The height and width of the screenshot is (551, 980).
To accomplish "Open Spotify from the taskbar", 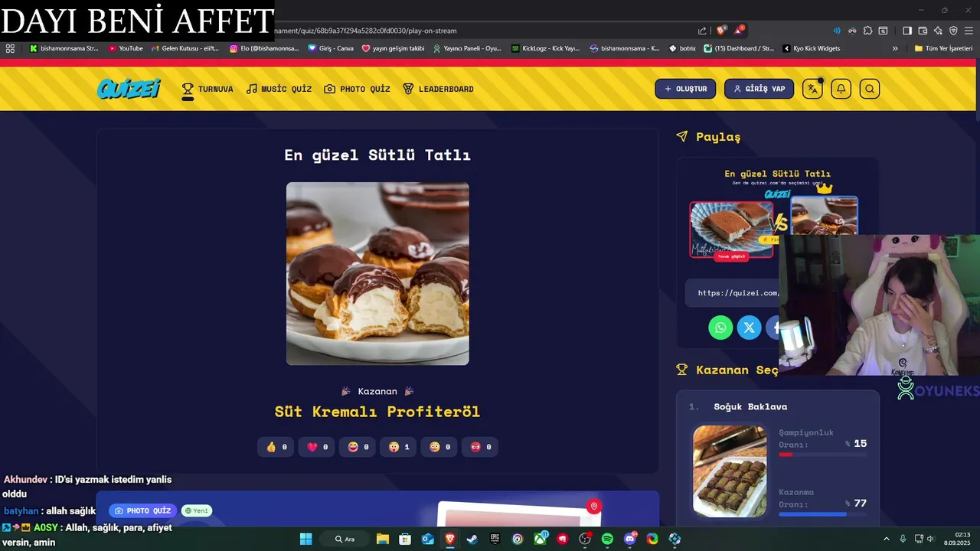I will (607, 539).
